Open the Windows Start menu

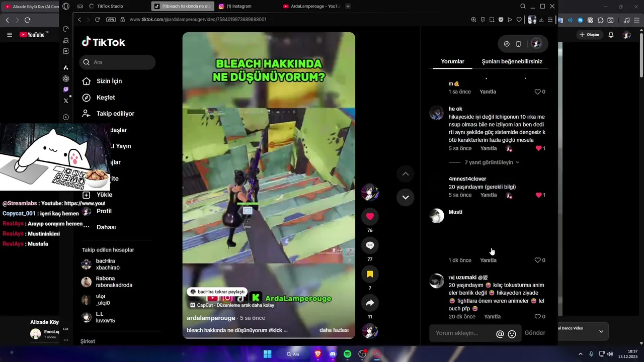click(x=267, y=354)
